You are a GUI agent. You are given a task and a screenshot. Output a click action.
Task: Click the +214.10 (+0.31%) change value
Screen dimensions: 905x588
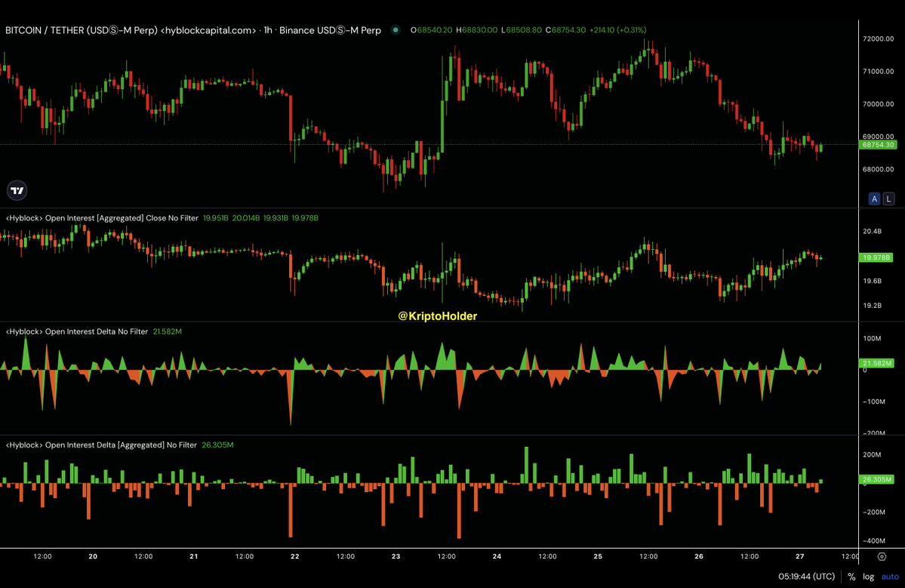pyautogui.click(x=618, y=30)
